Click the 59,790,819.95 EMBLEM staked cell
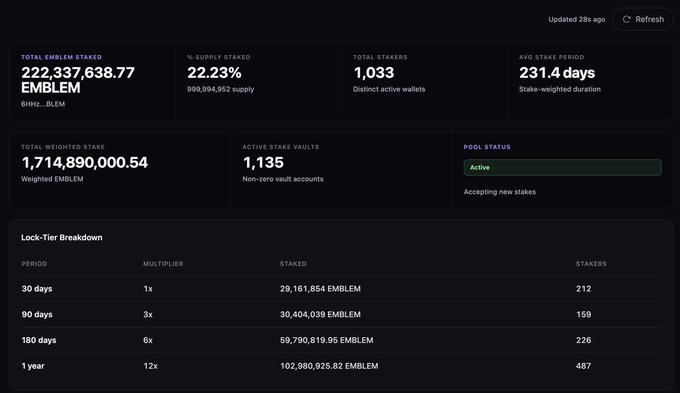This screenshot has height=393, width=680. [327, 340]
